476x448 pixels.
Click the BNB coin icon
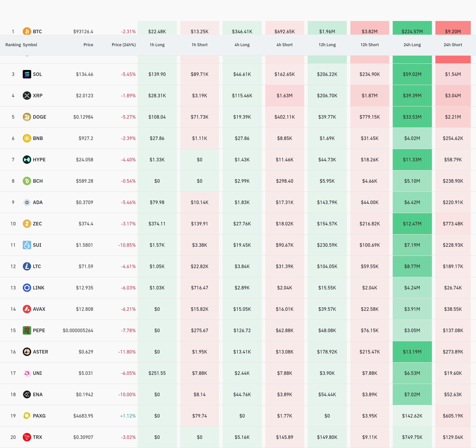click(x=27, y=138)
